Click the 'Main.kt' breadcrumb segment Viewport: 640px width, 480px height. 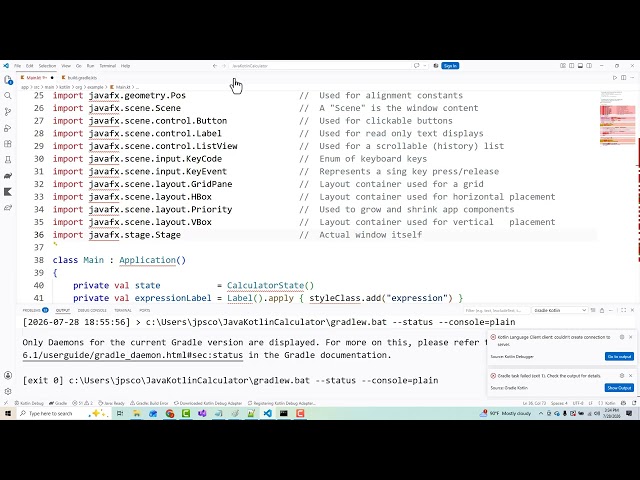coord(122,87)
